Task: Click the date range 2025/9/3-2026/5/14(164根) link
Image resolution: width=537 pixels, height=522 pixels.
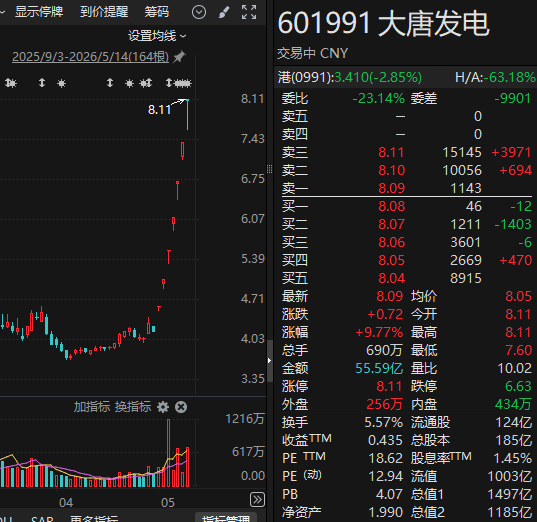Action: (x=90, y=57)
